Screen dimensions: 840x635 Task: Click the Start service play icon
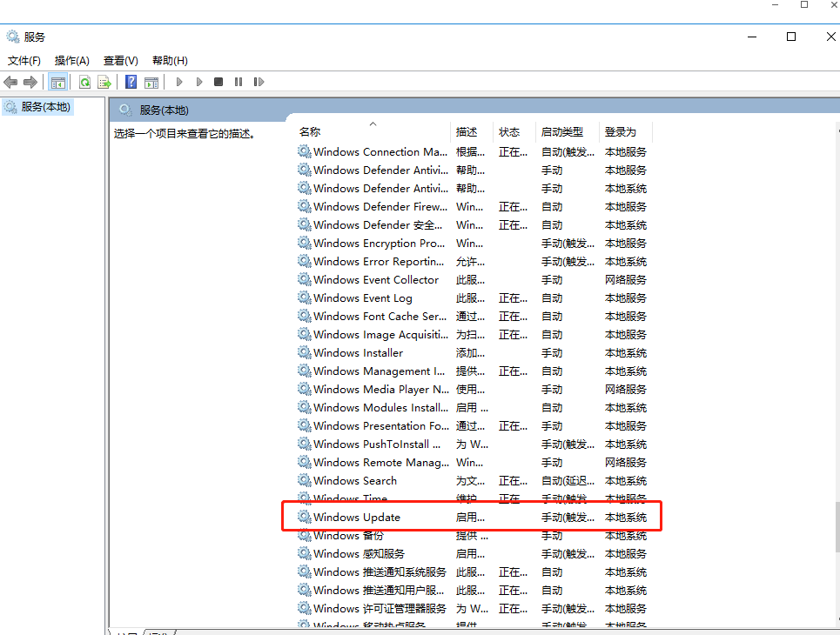(179, 82)
